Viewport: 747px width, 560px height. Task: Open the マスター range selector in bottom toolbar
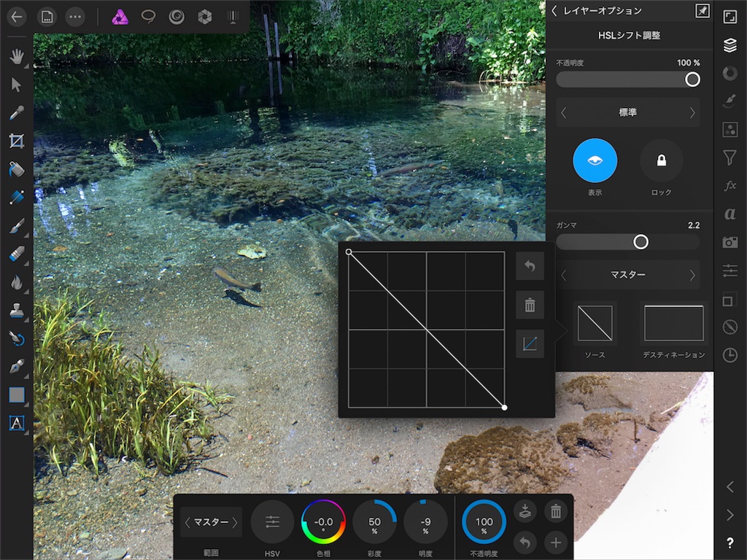[211, 522]
